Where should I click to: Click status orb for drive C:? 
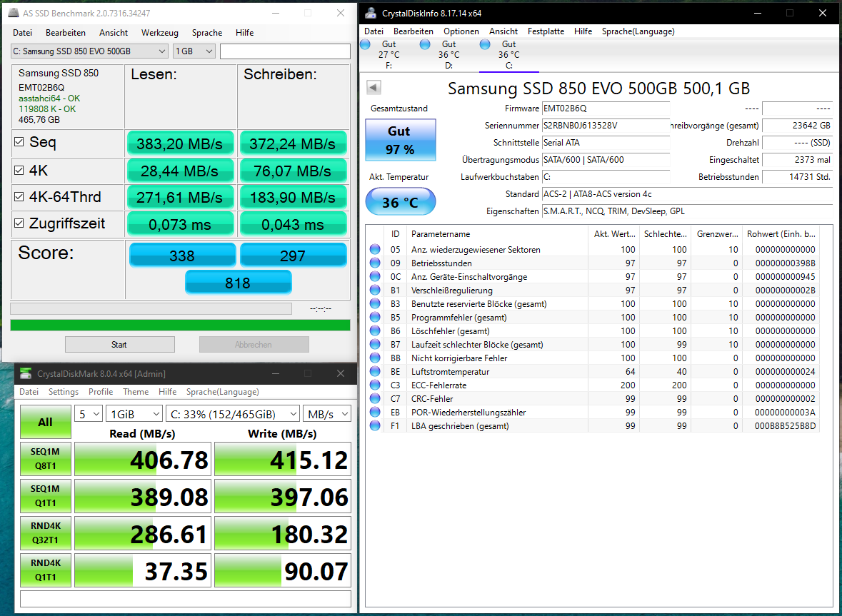coord(485,44)
